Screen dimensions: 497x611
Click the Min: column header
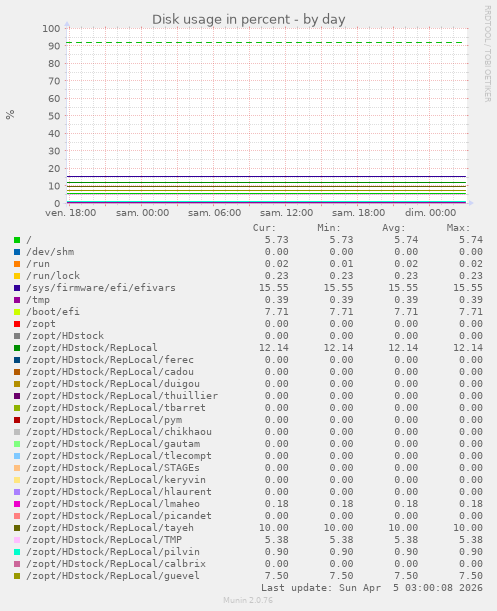coord(329,228)
